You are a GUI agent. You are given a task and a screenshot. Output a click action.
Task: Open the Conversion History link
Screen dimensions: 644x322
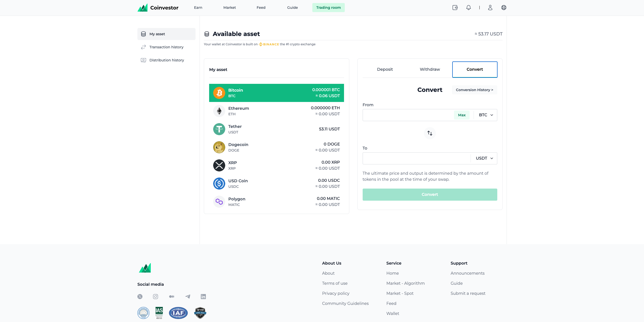tap(474, 90)
